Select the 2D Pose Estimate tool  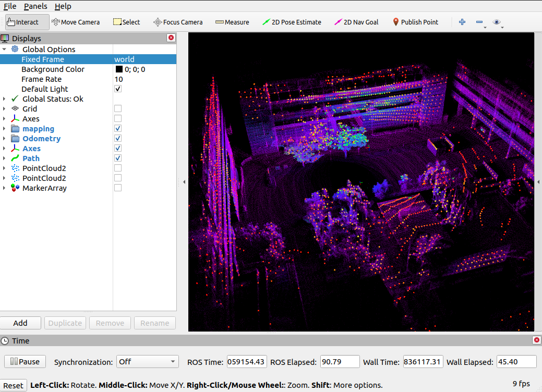pos(292,22)
